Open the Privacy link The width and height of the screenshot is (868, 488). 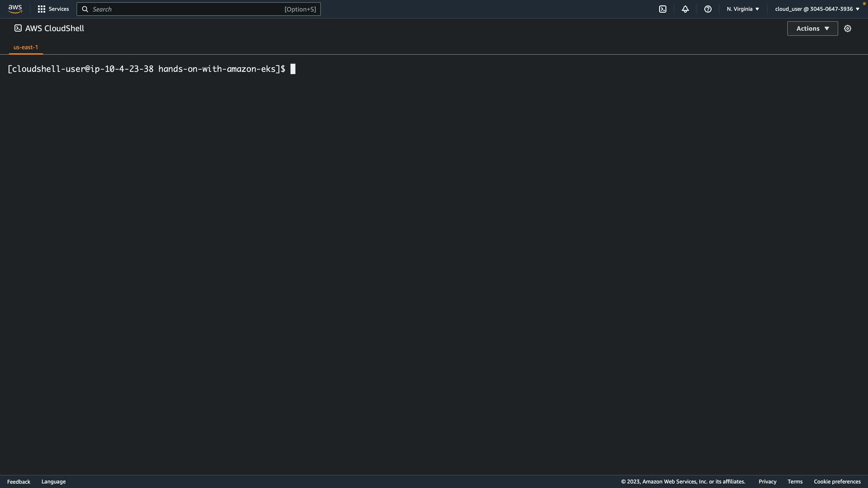pyautogui.click(x=767, y=482)
